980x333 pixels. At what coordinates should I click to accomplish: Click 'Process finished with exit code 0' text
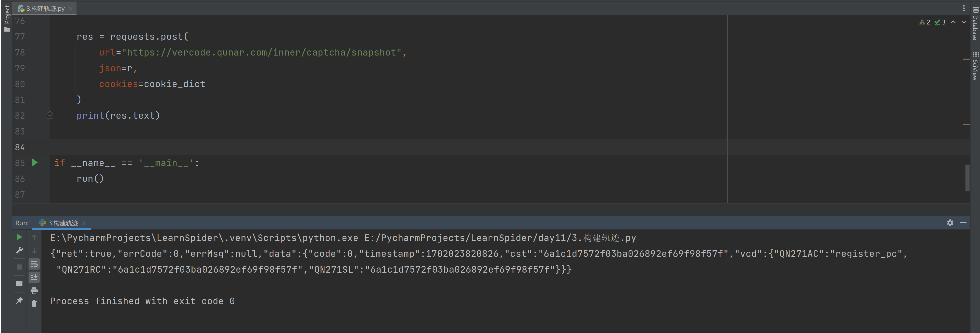pos(142,301)
